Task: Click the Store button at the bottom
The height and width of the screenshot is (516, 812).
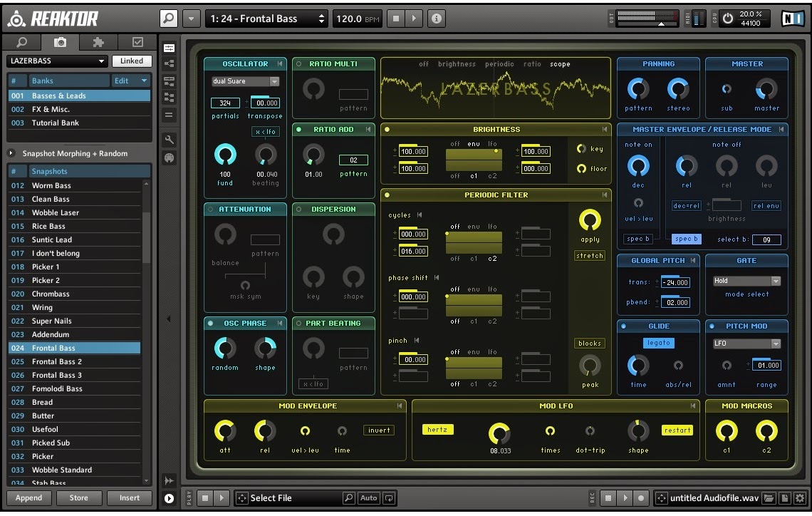Action: (79, 498)
